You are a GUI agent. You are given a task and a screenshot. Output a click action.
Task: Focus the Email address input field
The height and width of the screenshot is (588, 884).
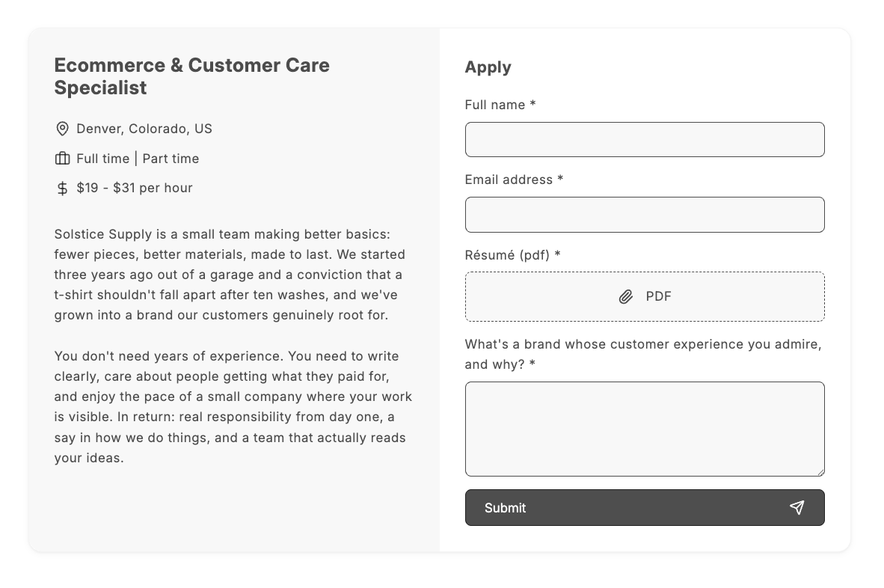(x=645, y=214)
